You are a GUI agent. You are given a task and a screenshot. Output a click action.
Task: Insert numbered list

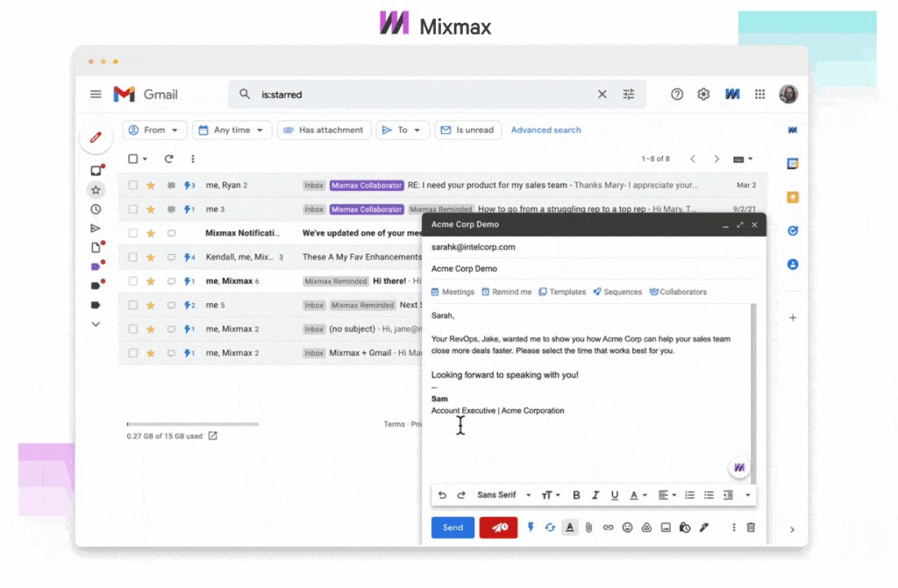[x=689, y=495]
